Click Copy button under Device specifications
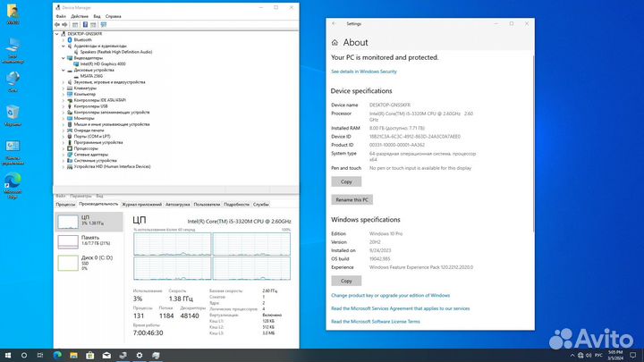The width and height of the screenshot is (644, 362). 346,181
